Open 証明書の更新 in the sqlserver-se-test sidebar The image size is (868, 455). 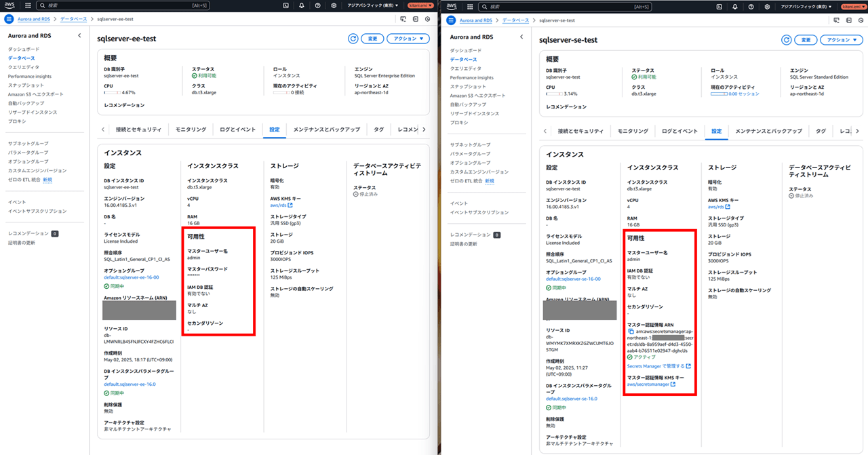tap(464, 244)
